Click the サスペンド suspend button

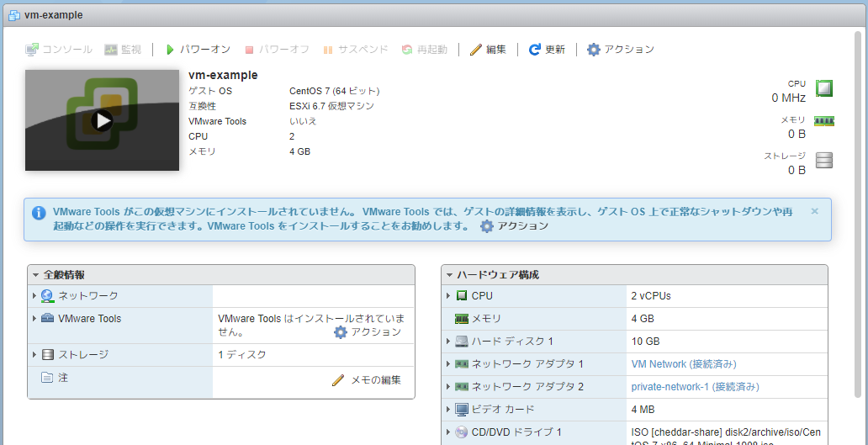pyautogui.click(x=356, y=50)
